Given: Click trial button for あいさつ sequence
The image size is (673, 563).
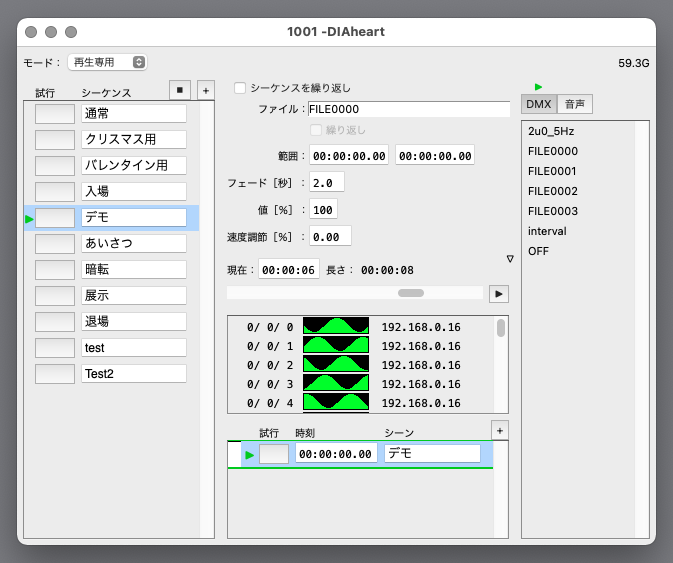Looking at the screenshot, I should point(55,243).
